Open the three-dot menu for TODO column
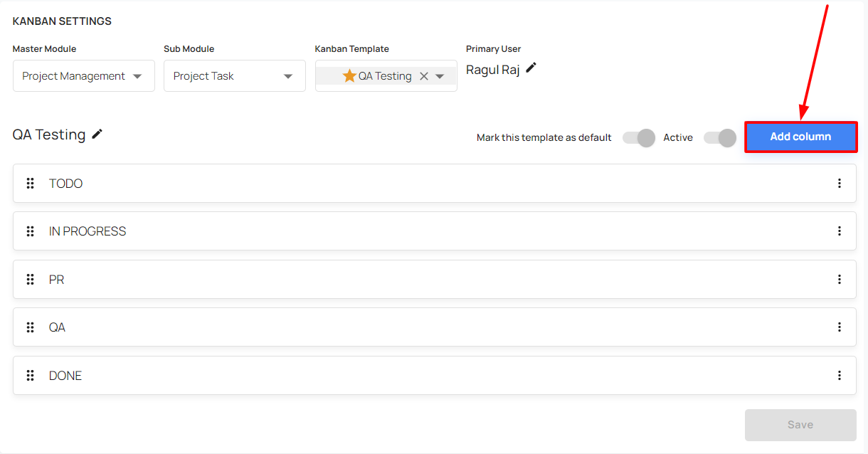868x454 pixels. point(840,184)
